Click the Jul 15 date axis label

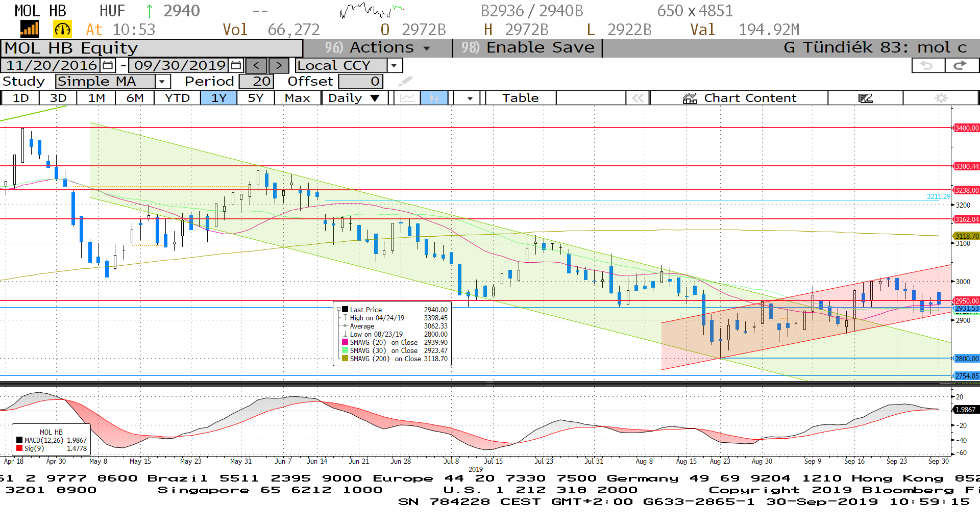point(493,461)
